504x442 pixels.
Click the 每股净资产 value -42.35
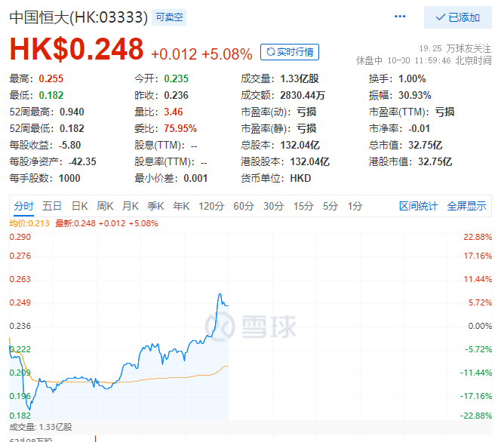coord(82,161)
